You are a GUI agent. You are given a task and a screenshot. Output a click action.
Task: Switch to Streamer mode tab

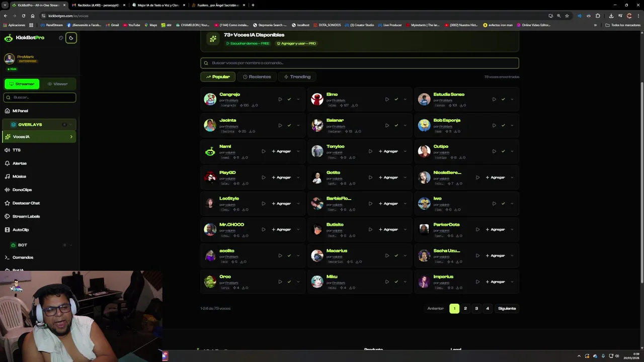click(x=22, y=84)
